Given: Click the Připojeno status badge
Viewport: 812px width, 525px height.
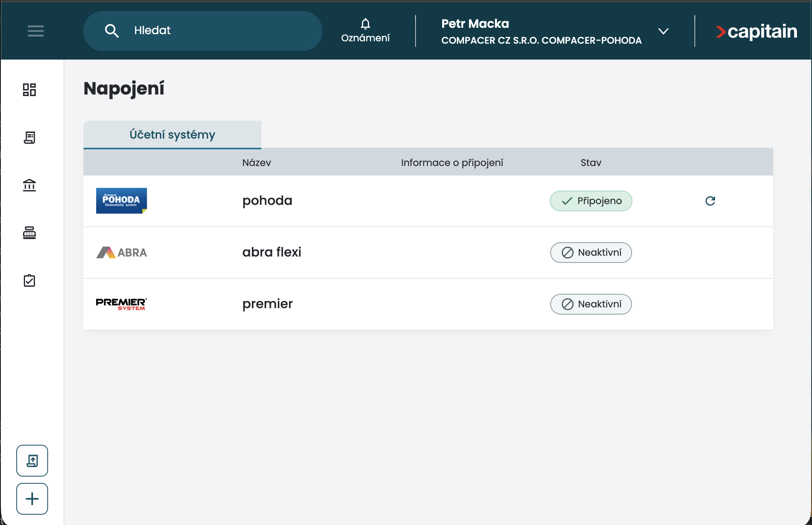Looking at the screenshot, I should pos(591,201).
